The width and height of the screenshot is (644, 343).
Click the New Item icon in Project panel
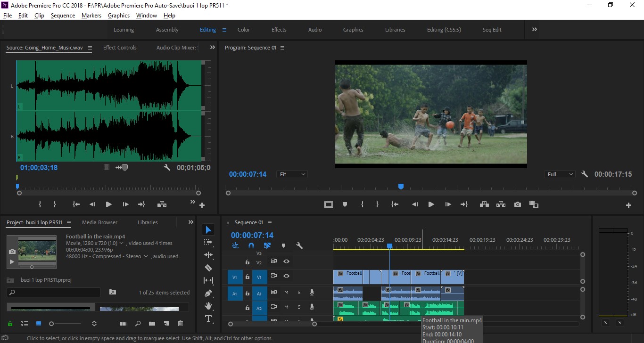166,324
